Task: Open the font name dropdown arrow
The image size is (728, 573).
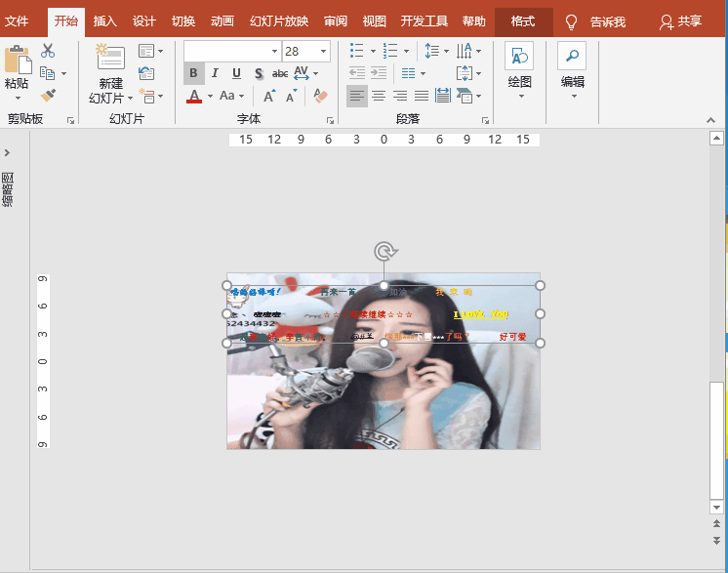Action: (274, 51)
